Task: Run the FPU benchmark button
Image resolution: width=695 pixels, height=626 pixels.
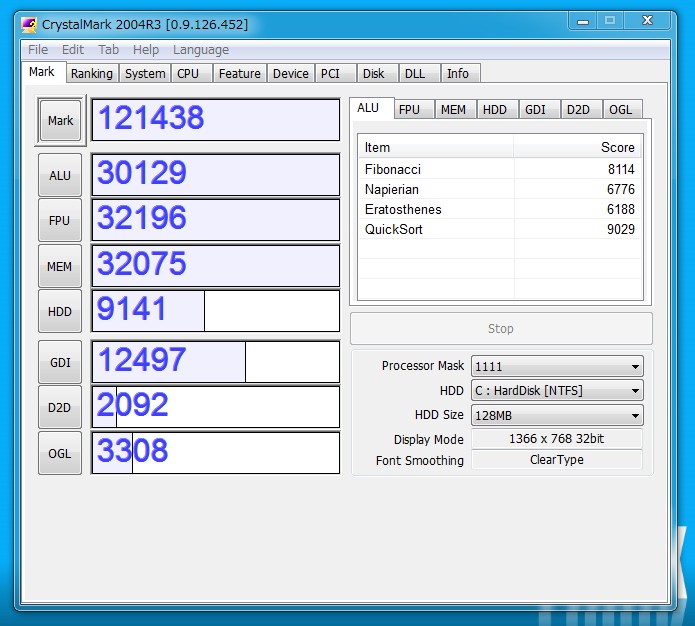Action: tap(60, 220)
